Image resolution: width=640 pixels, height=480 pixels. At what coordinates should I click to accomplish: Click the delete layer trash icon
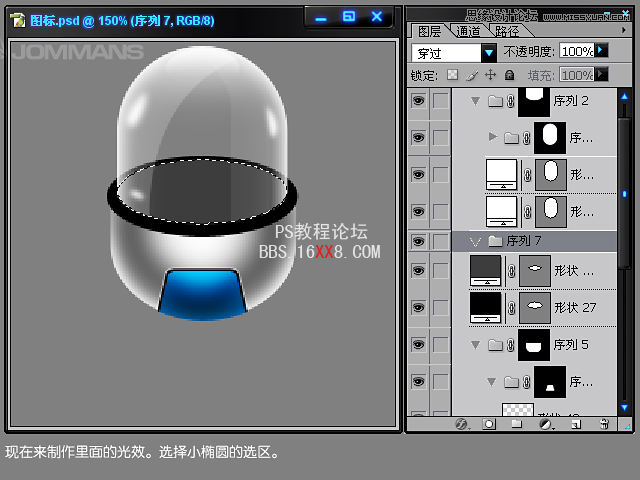(x=603, y=424)
